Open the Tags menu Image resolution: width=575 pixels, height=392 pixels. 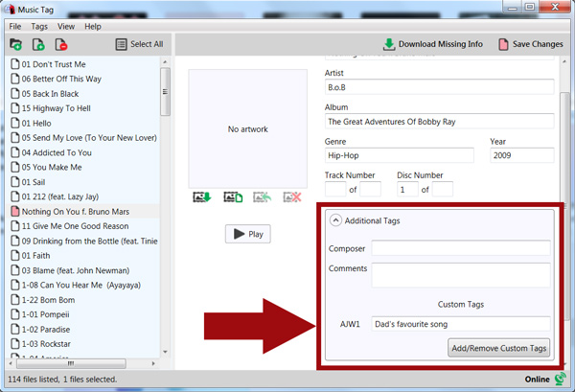pos(39,27)
